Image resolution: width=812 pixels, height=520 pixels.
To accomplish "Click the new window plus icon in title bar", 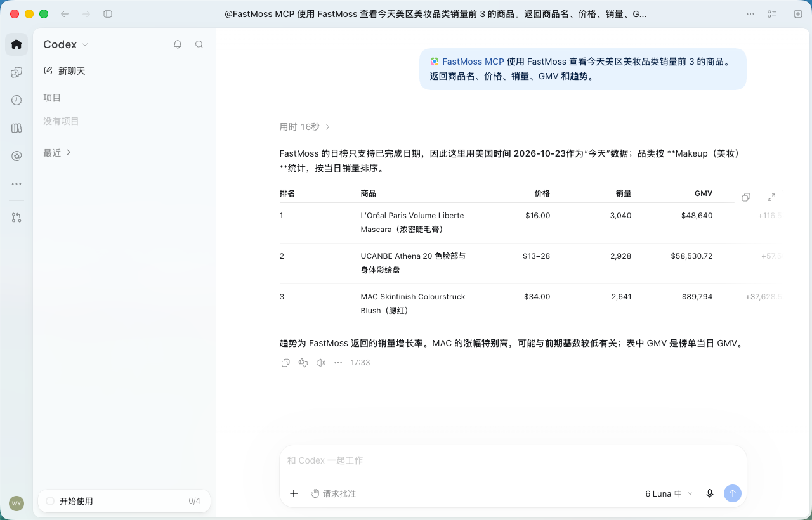I will coord(798,14).
